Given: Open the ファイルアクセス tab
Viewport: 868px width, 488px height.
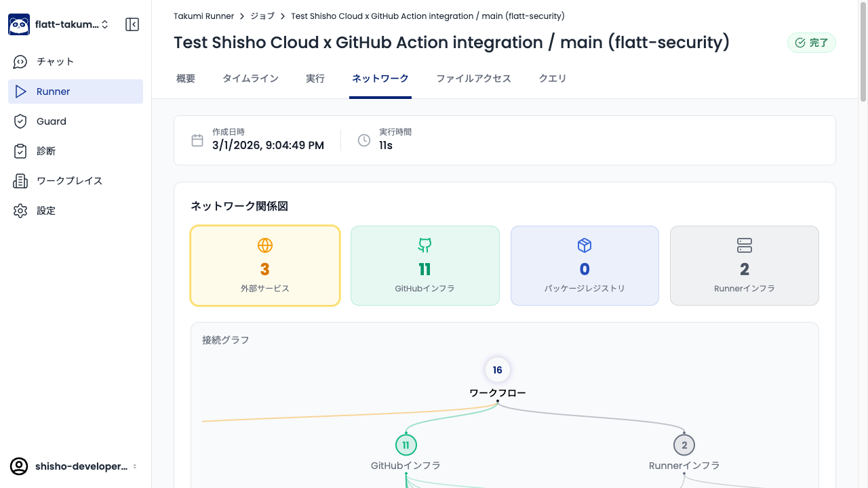Looking at the screenshot, I should pyautogui.click(x=473, y=79).
